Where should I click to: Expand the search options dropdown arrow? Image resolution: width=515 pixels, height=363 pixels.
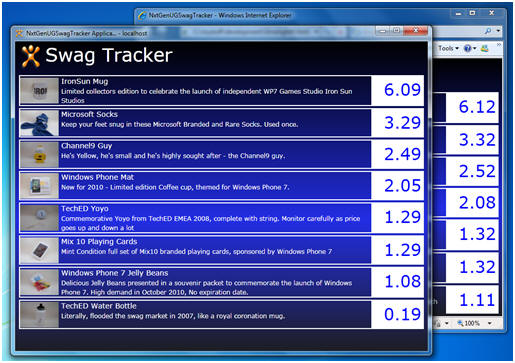pyautogui.click(x=498, y=31)
